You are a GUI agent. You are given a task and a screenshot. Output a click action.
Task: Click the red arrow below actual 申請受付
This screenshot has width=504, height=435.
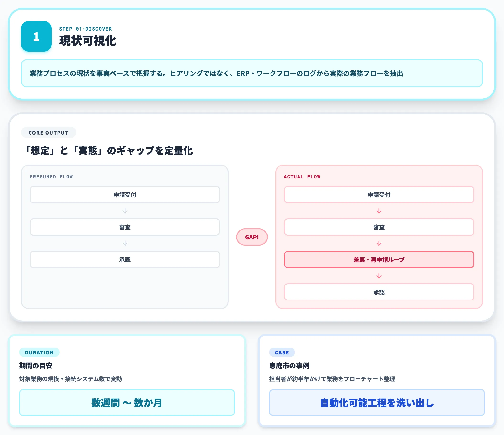379,211
